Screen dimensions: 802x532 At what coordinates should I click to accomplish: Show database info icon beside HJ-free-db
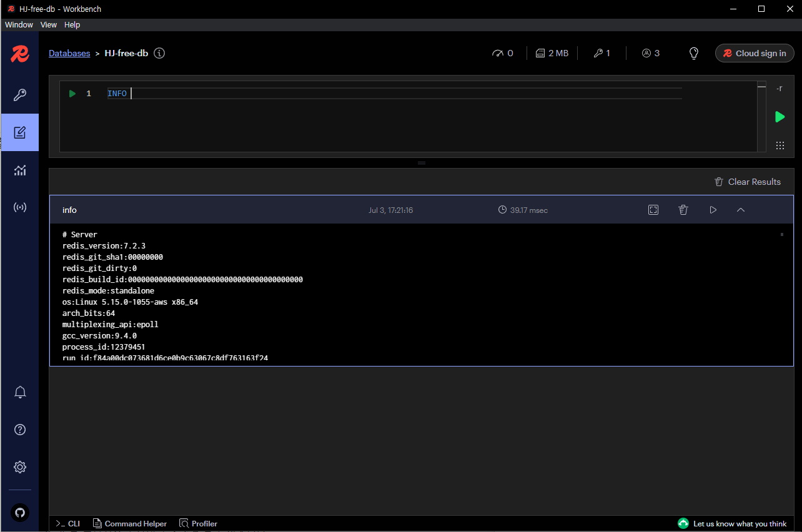click(159, 53)
